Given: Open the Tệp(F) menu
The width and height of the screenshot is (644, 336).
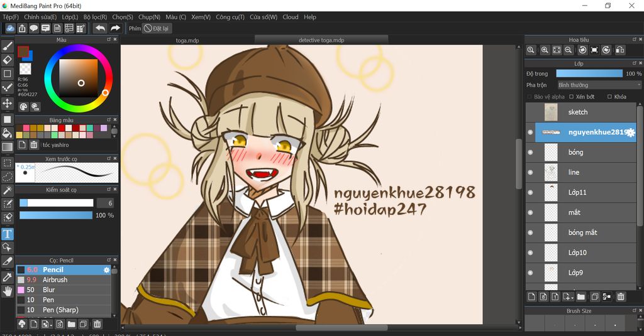Looking at the screenshot, I should (x=11, y=17).
